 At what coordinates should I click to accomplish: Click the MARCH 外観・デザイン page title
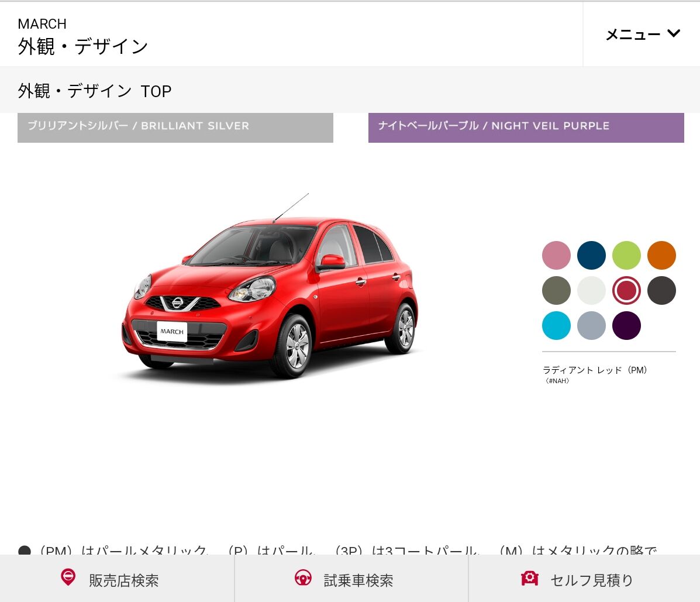[x=82, y=37]
